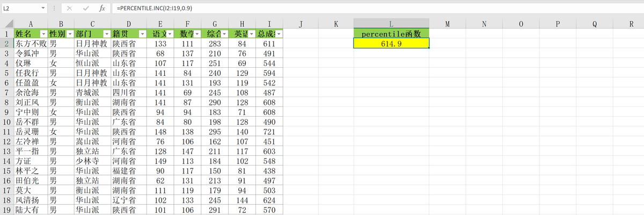Select the total score cell 611
Viewport: 644px width, 215px height.
pyautogui.click(x=269, y=44)
